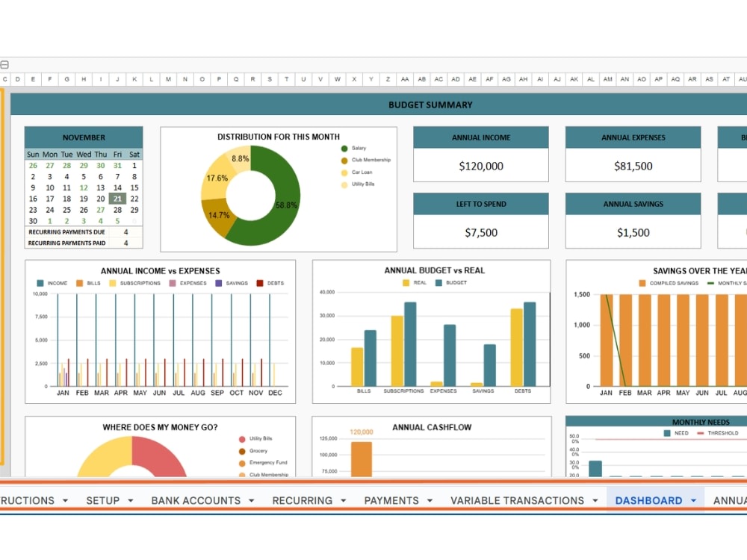Image resolution: width=747 pixels, height=560 pixels.
Task: Open the RECURRING tab dropdown arrow
Action: [x=344, y=500]
